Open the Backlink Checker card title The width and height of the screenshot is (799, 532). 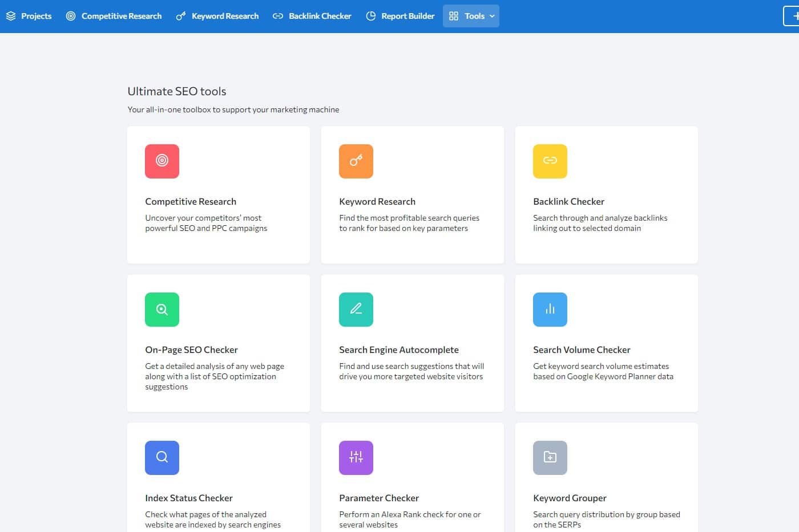pyautogui.click(x=568, y=201)
